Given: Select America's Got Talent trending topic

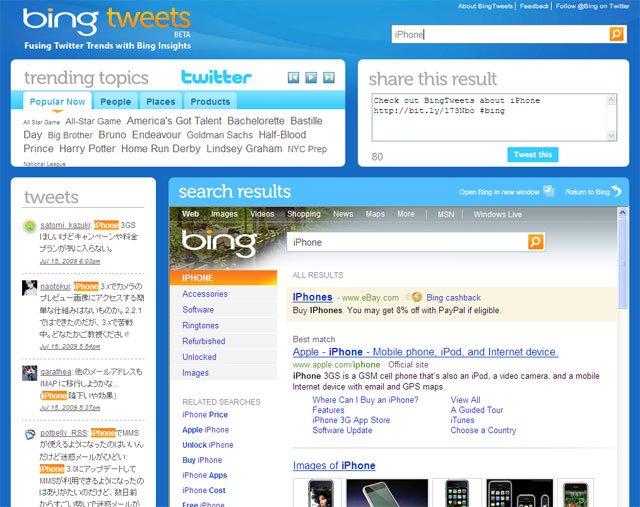Looking at the screenshot, I should point(174,121).
